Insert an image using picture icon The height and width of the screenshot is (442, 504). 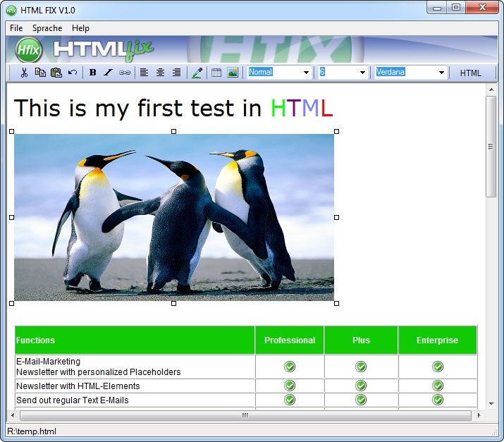[x=233, y=73]
